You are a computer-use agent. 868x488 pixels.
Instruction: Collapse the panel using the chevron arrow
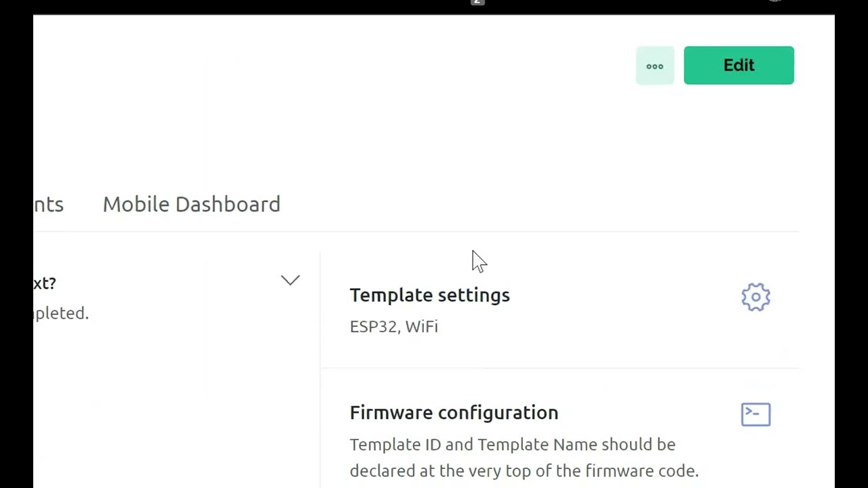click(x=290, y=281)
